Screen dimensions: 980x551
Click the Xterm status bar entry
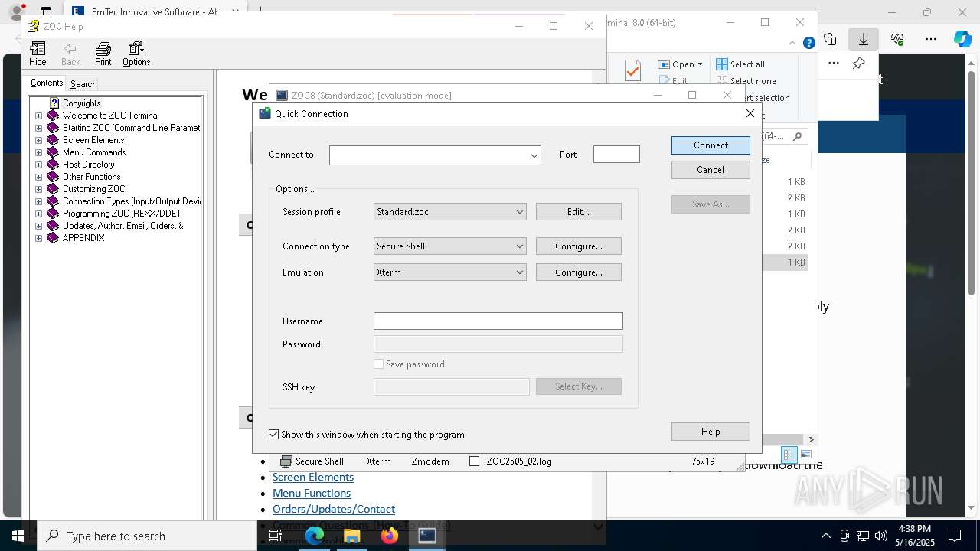(378, 461)
